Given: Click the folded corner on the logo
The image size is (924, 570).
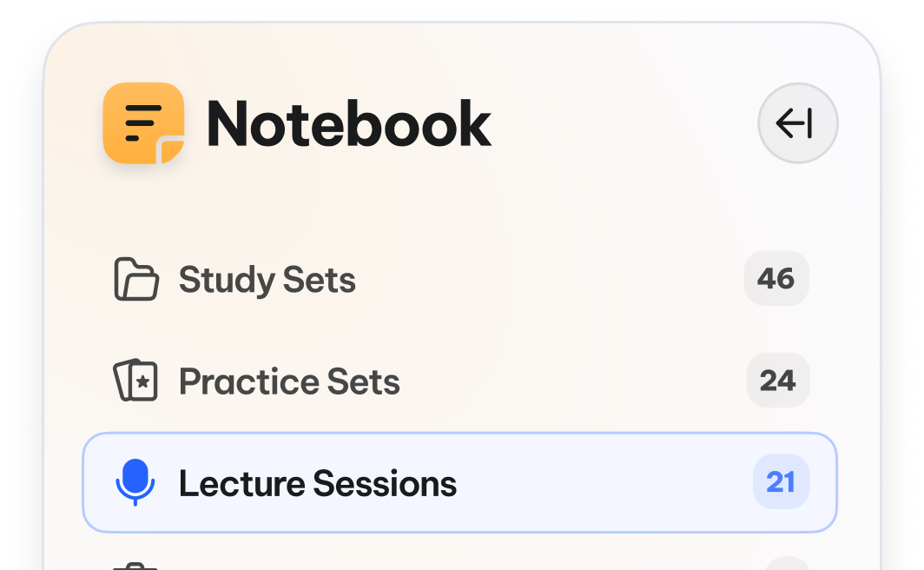Looking at the screenshot, I should 170,149.
